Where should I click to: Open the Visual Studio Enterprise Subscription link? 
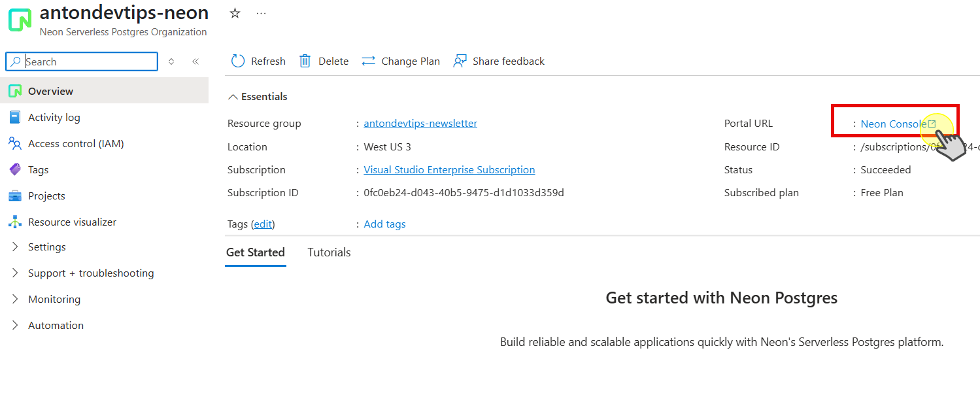(x=449, y=170)
